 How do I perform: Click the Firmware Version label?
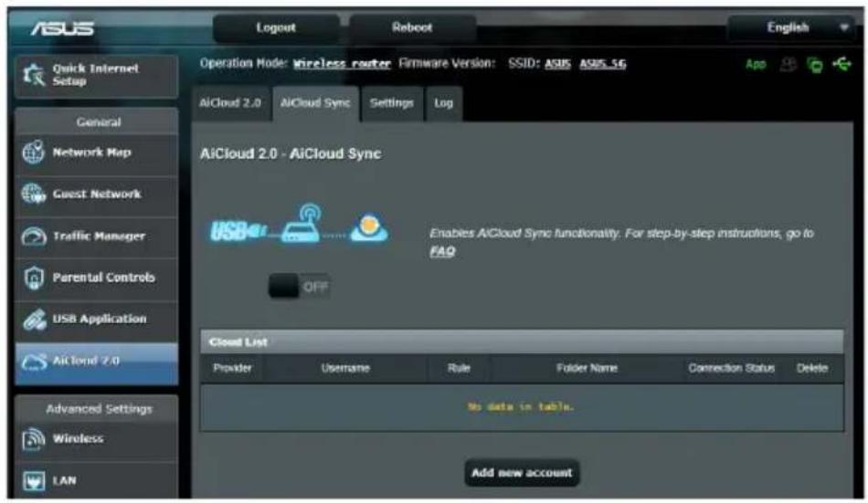coord(446,63)
